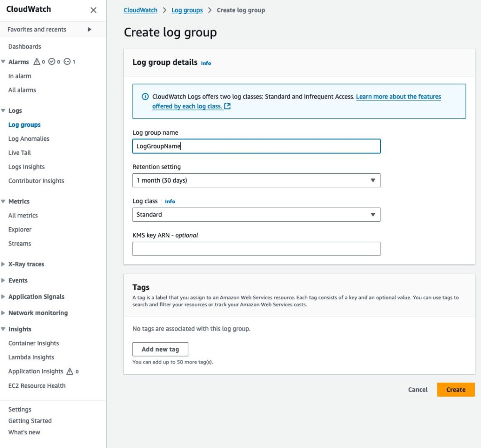Collapse the Logs section
The height and width of the screenshot is (448, 481).
point(3,110)
